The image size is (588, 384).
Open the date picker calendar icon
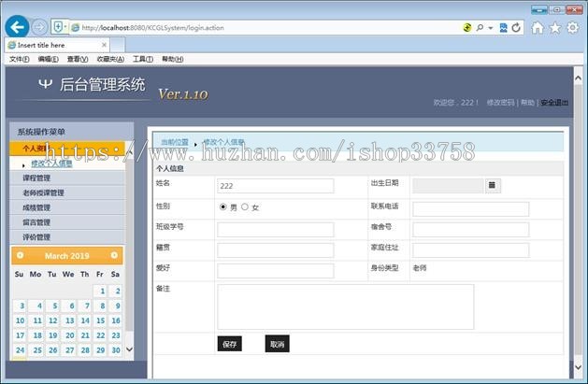click(493, 185)
